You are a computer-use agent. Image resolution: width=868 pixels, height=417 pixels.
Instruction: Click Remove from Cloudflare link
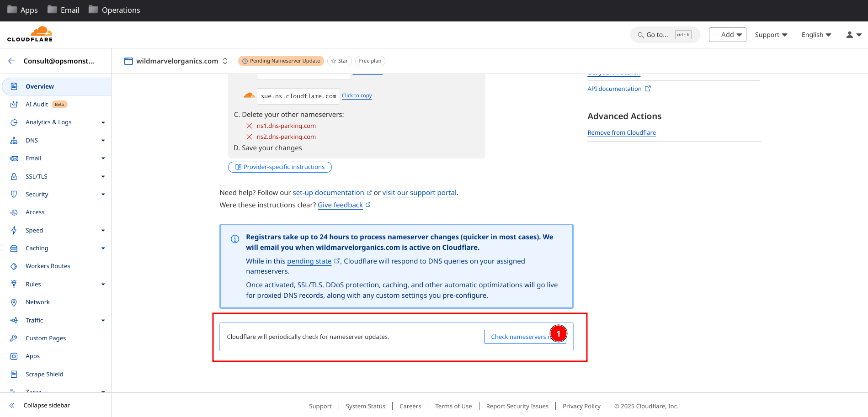[x=621, y=133]
